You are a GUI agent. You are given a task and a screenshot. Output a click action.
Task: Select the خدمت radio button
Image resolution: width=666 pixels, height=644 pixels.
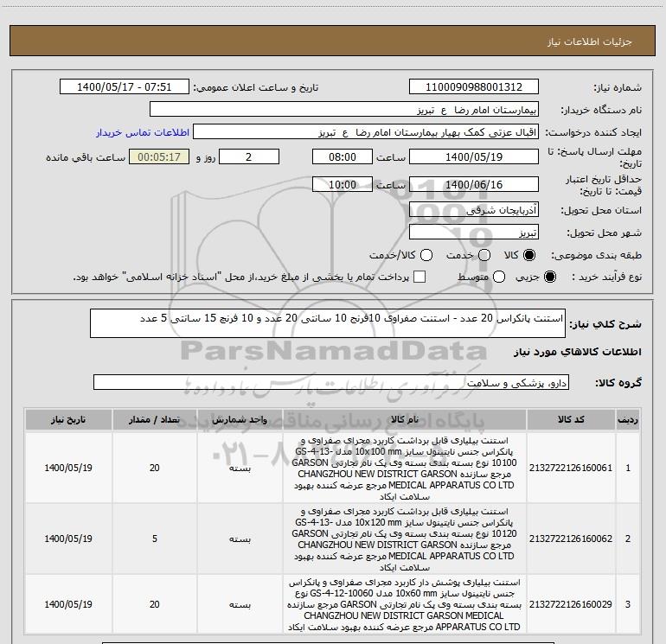(x=484, y=255)
